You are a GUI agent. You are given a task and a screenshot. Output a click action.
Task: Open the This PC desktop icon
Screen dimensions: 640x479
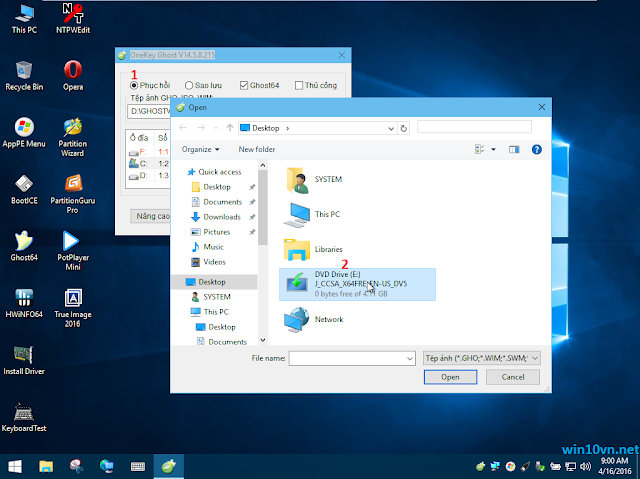[24, 19]
